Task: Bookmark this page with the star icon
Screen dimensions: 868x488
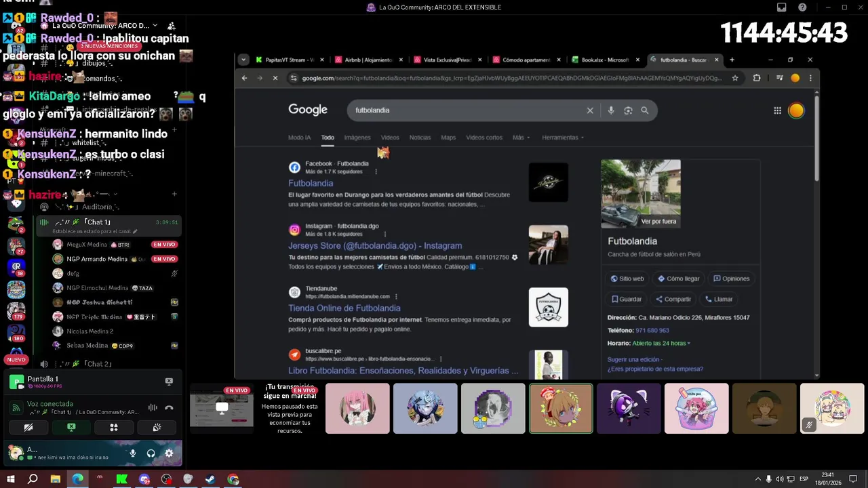Action: [735, 78]
